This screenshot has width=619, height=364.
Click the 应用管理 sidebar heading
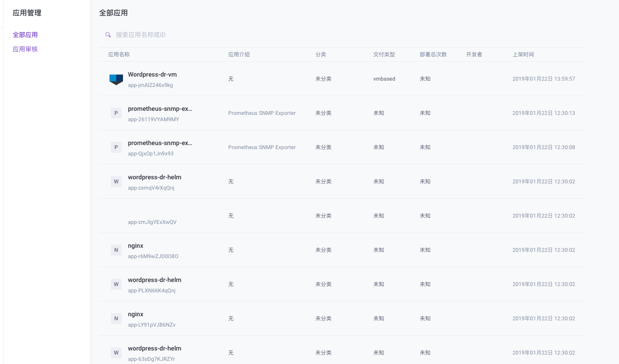click(27, 13)
